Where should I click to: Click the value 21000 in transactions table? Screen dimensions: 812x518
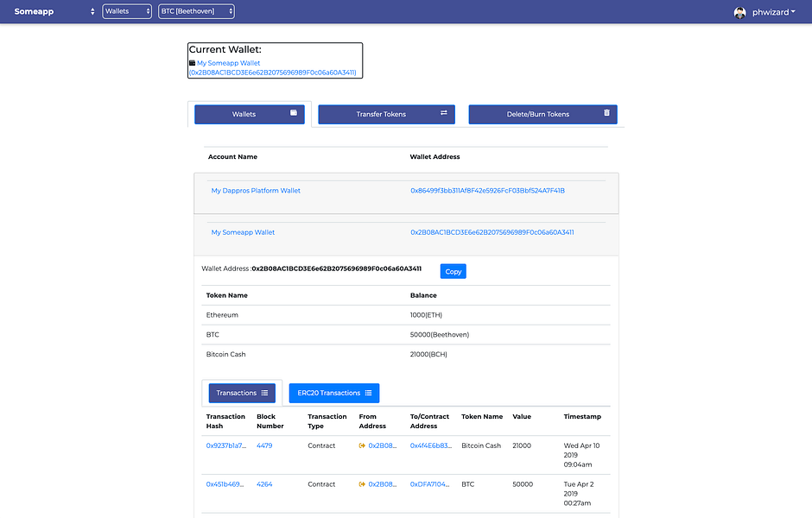tap(522, 445)
